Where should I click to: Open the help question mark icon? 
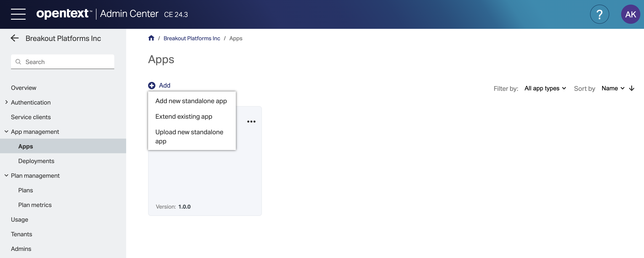coord(599,14)
